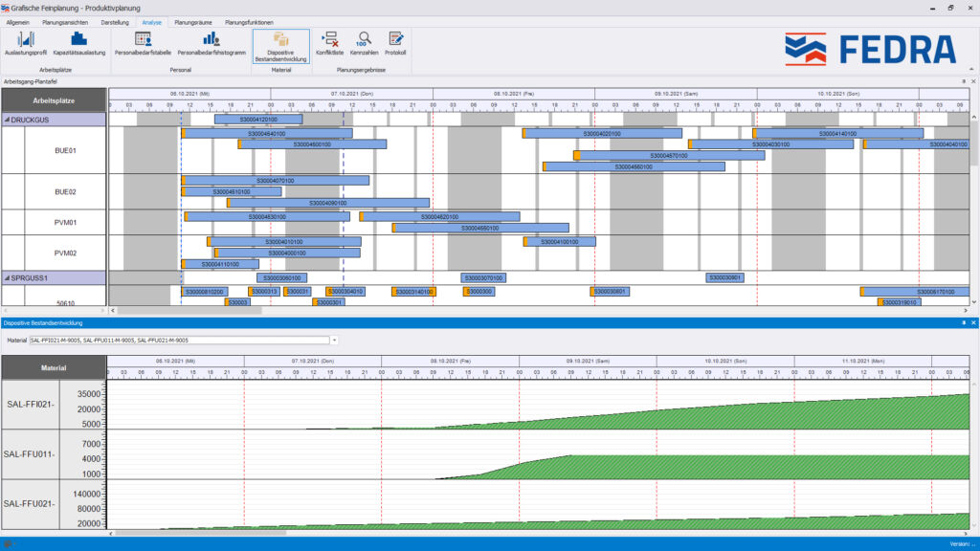The width and height of the screenshot is (980, 551).
Task: Open the Planungsfunktionen tab
Action: click(247, 21)
